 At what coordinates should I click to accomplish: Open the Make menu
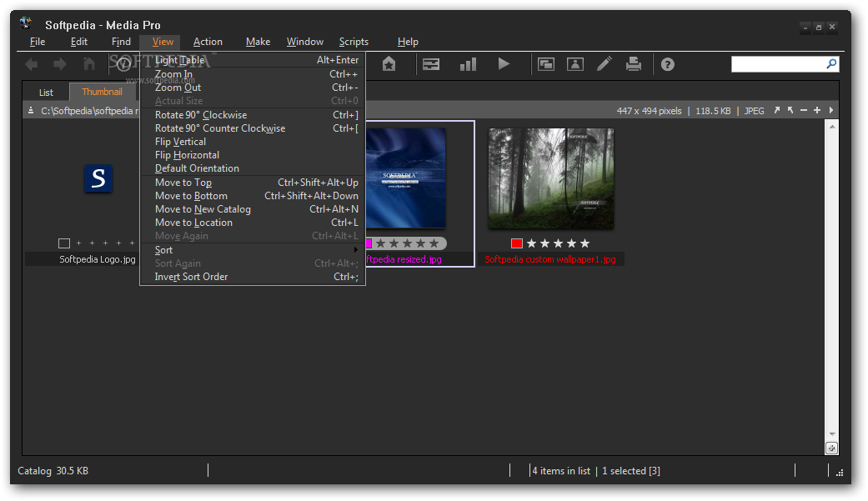coord(258,42)
